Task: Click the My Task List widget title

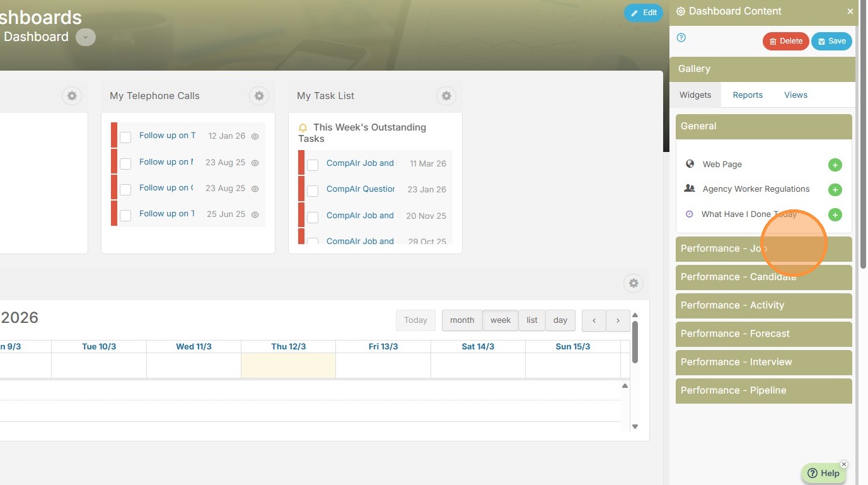Action: point(325,96)
